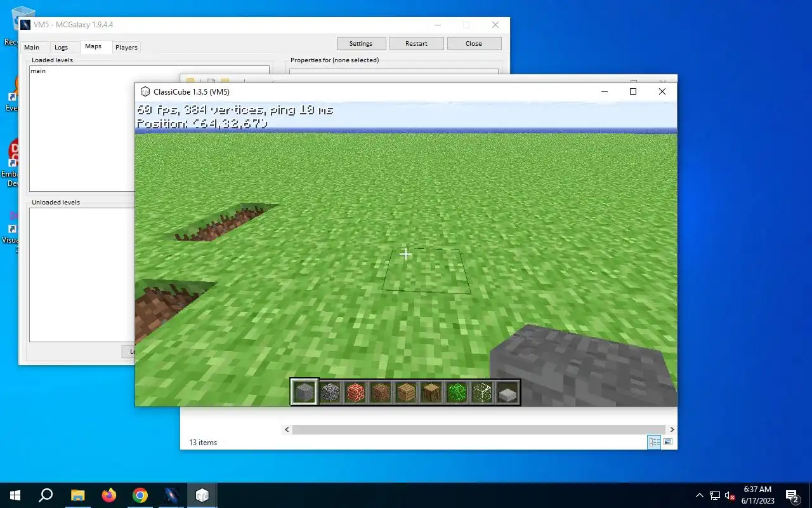Select the dirt block in hotbar
This screenshot has height=508, width=812.
(381, 392)
